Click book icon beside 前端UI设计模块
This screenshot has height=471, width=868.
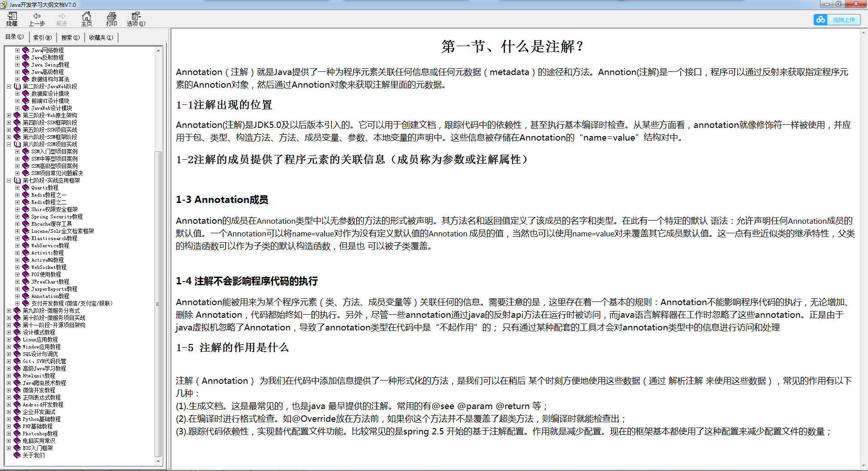tap(26, 101)
